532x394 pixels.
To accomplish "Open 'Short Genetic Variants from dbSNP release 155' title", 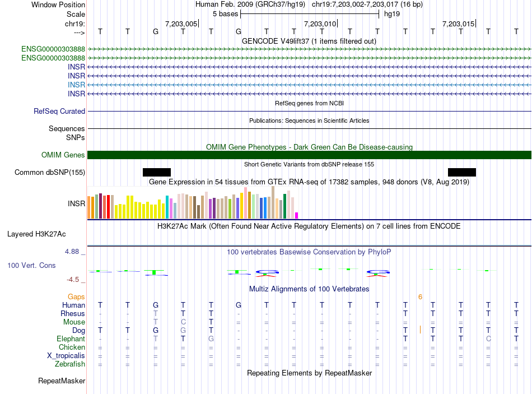I will [x=309, y=164].
